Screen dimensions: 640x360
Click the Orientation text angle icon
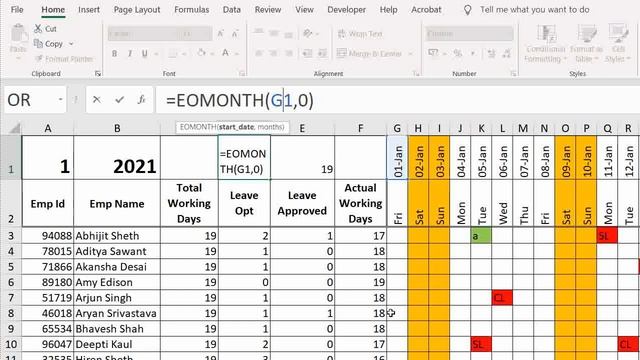click(x=308, y=33)
